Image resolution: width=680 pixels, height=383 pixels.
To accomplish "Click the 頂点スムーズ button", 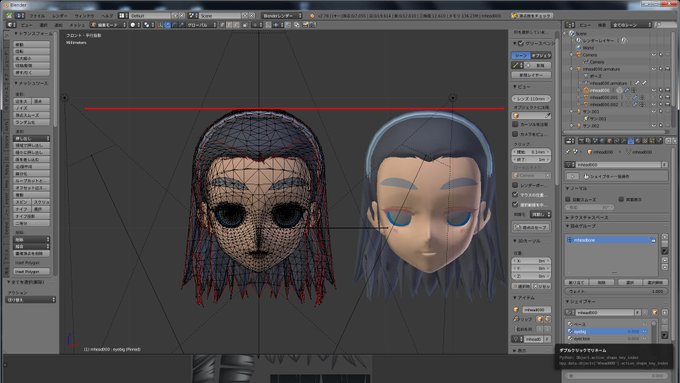I will tap(32, 115).
